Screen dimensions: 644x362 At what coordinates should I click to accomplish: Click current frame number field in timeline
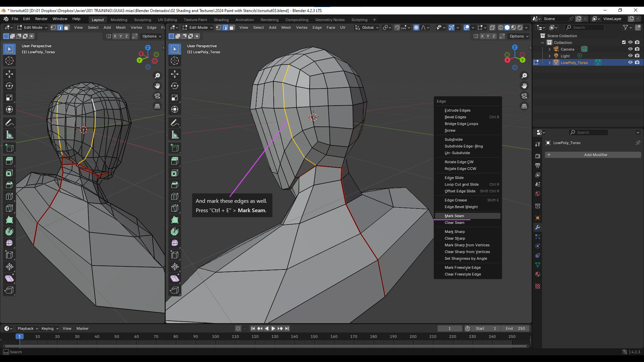point(449,328)
